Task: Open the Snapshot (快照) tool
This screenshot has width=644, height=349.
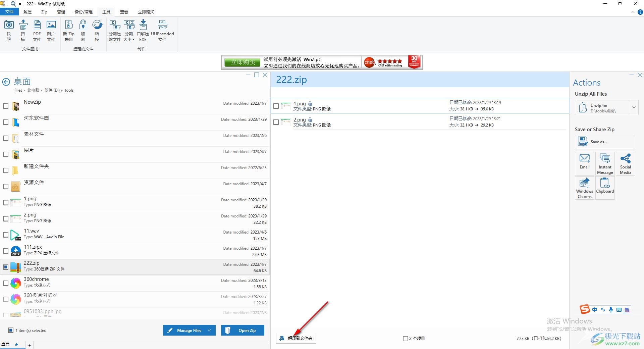Action: tap(9, 30)
